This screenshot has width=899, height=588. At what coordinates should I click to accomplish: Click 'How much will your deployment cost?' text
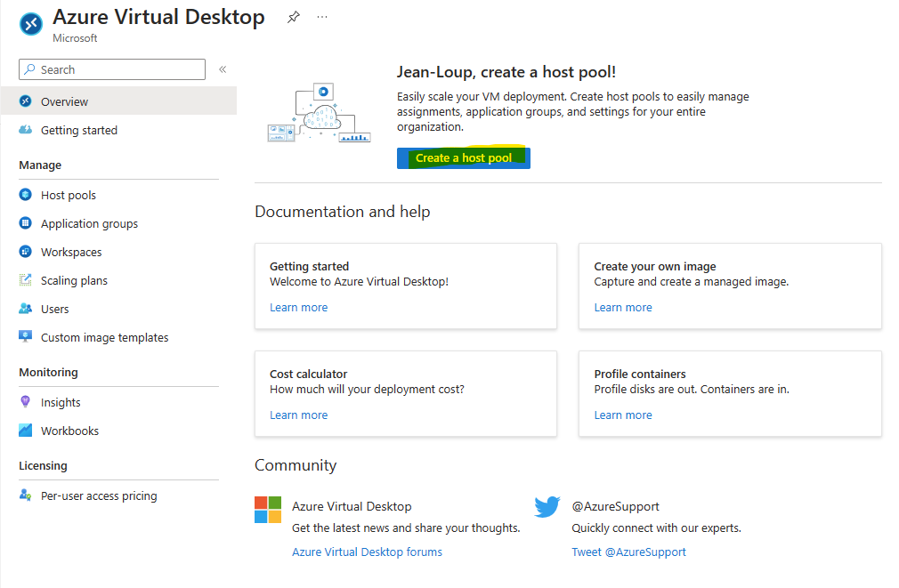[367, 389]
